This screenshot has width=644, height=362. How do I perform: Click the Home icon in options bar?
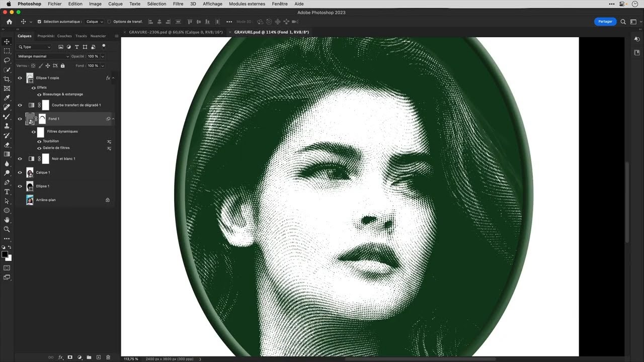point(9,22)
